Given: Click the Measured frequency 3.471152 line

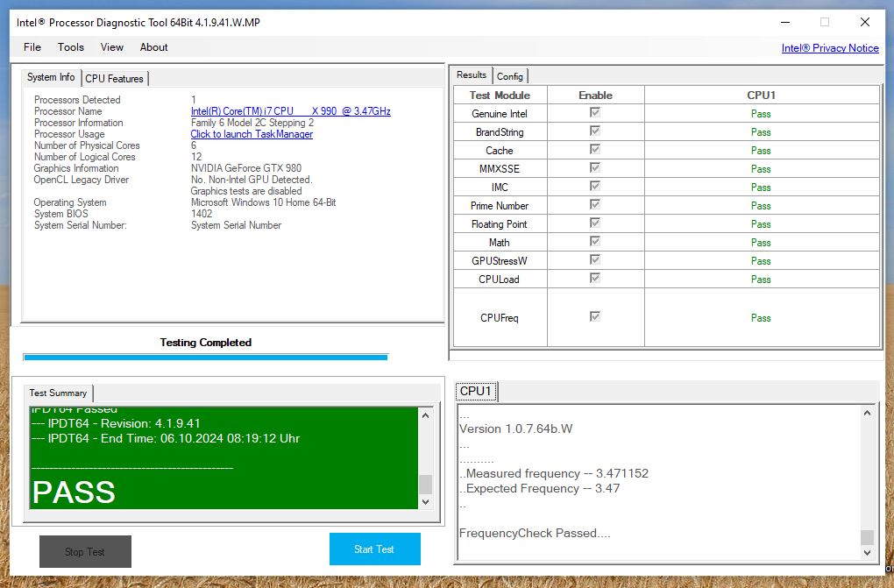Looking at the screenshot, I should 554,473.
